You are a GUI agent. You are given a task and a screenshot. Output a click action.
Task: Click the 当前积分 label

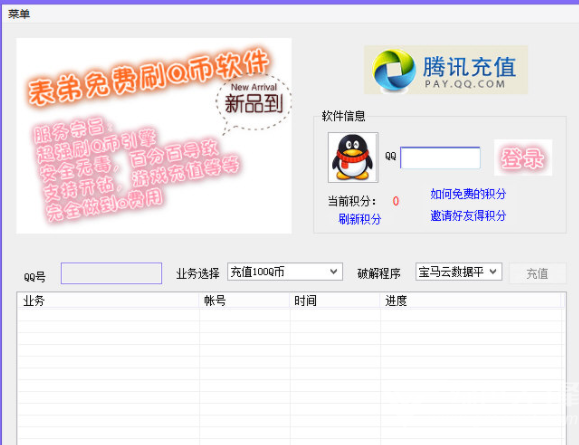pos(352,201)
